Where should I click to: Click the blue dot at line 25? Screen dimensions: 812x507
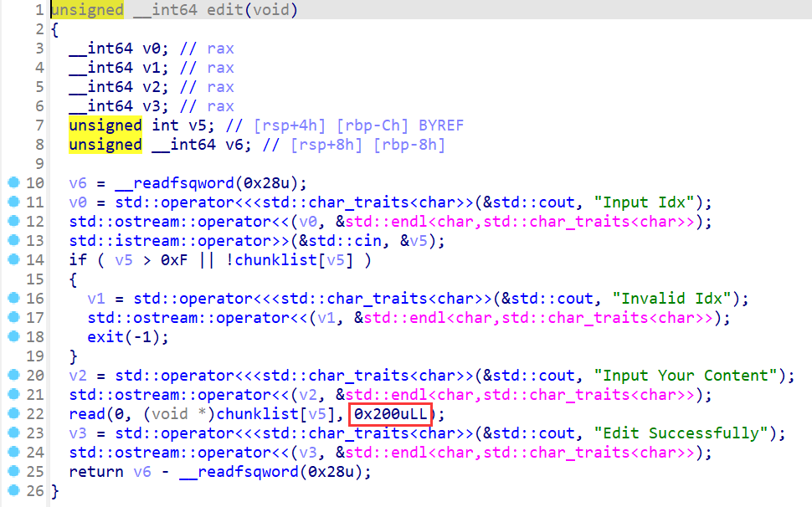point(13,472)
